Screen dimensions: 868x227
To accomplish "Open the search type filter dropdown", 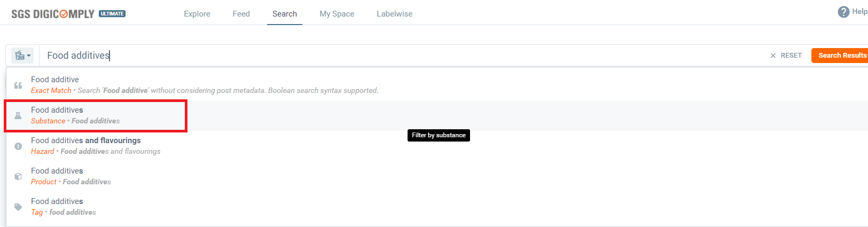I will pos(22,56).
